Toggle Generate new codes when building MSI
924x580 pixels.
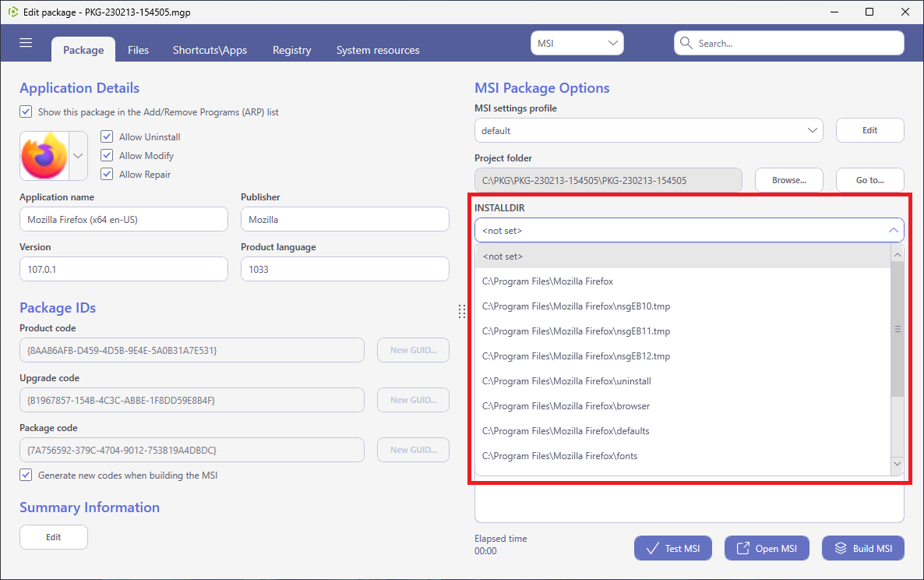pyautogui.click(x=26, y=475)
